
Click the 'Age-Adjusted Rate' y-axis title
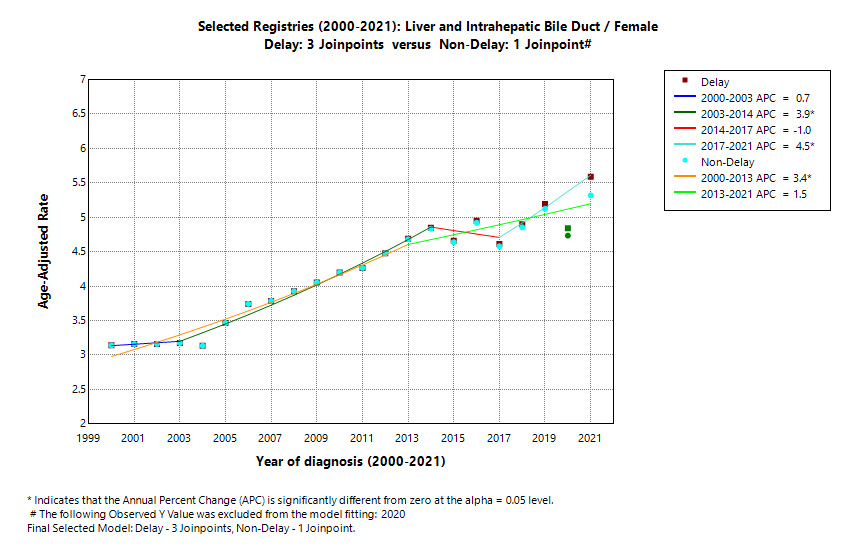[44, 251]
